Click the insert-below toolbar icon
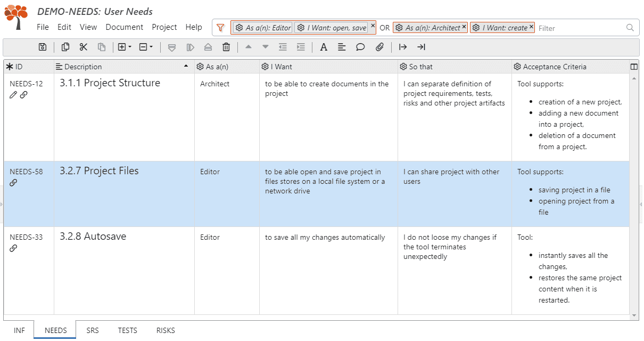Screen dimensions: 644x341 point(172,47)
